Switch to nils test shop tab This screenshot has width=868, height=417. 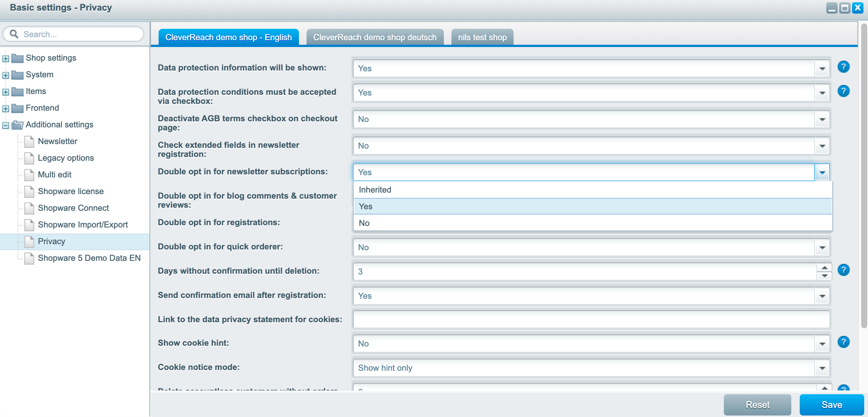(482, 37)
